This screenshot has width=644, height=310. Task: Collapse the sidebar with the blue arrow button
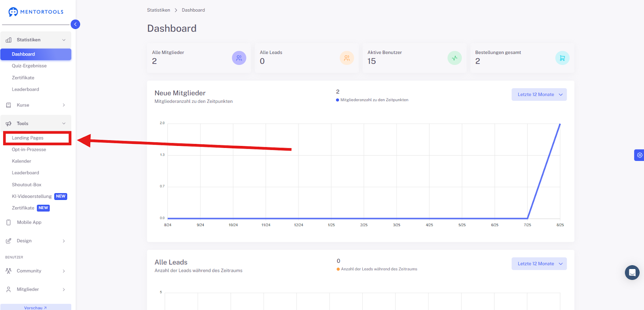point(75,24)
